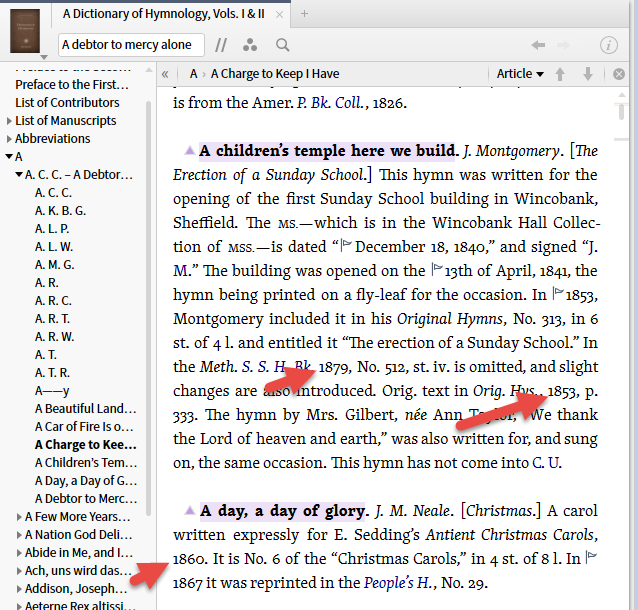Image resolution: width=638 pixels, height=610 pixels.
Task: Collapse the contents sidebar chevron
Action: pyautogui.click(x=165, y=74)
